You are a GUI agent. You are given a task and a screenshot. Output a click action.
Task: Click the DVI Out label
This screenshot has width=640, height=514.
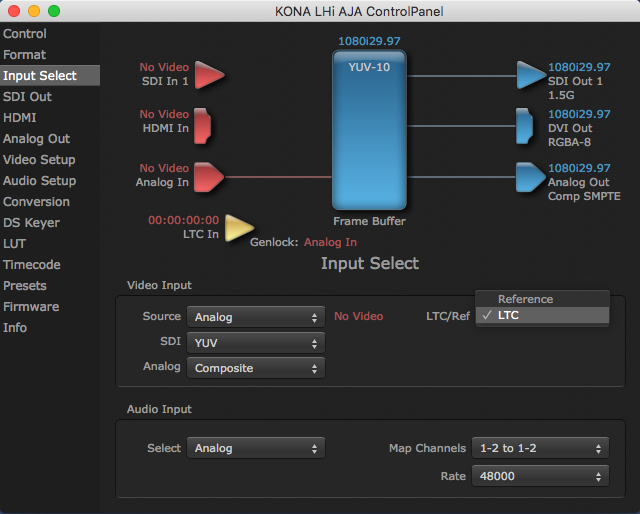pos(570,128)
